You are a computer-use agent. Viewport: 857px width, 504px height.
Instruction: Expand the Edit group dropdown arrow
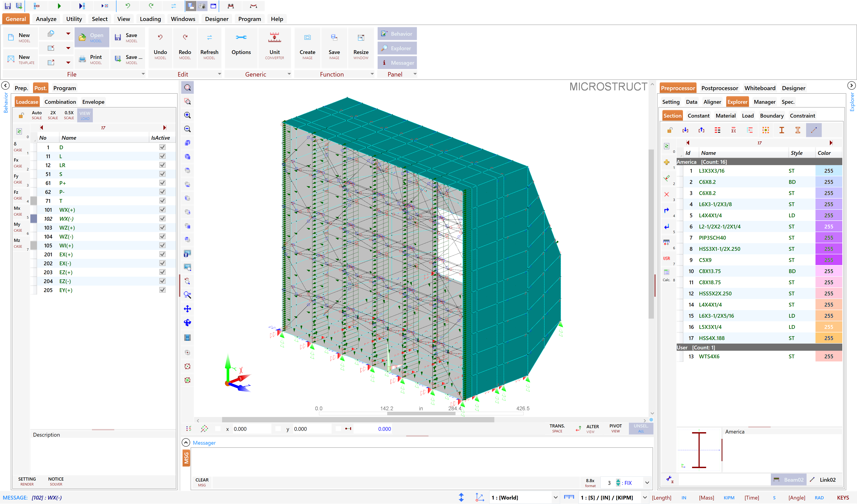(x=219, y=74)
